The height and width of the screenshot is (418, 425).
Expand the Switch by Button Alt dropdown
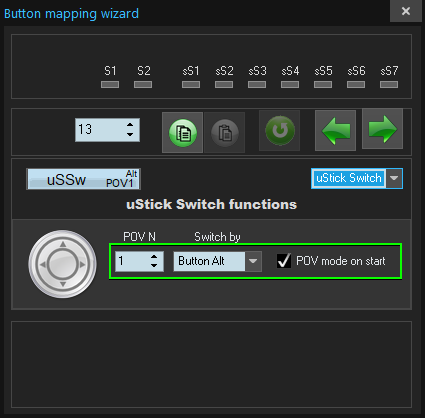253,261
